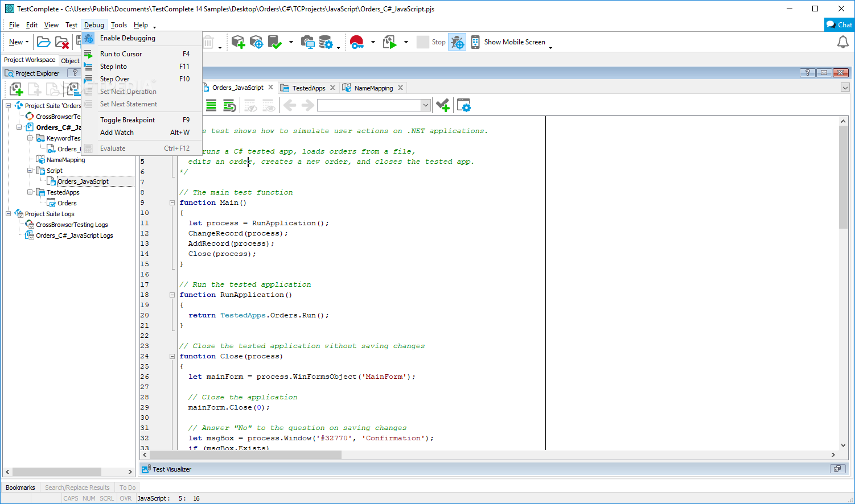Screen dimensions: 855x504
Task: Collapse the TestedApps folder node
Action: 30,192
